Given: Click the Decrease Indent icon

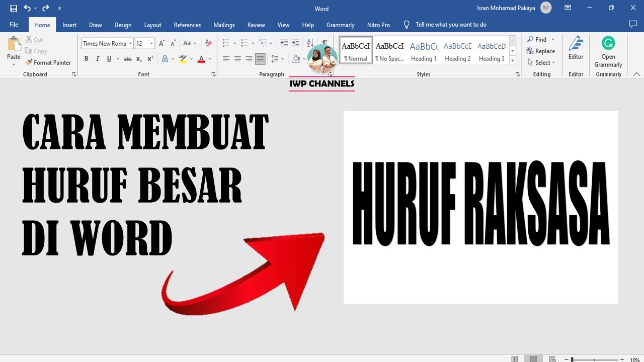Looking at the screenshot, I should (284, 43).
